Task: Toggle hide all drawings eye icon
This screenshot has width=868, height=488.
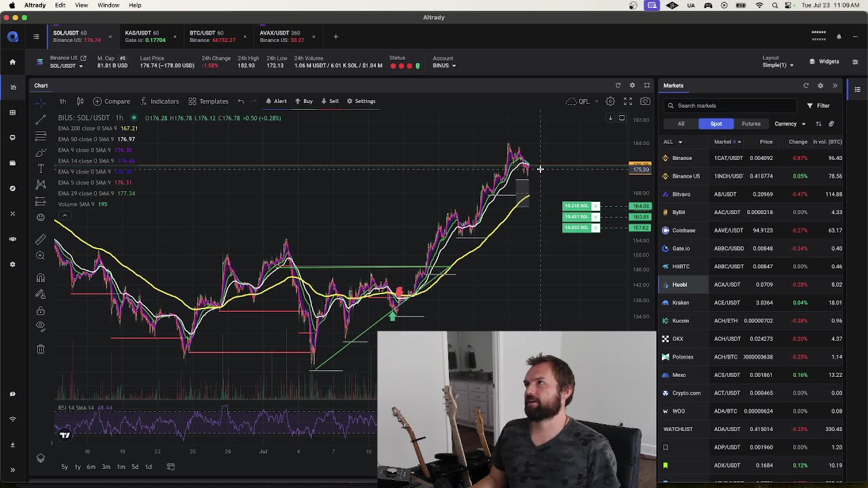Action: tap(41, 327)
